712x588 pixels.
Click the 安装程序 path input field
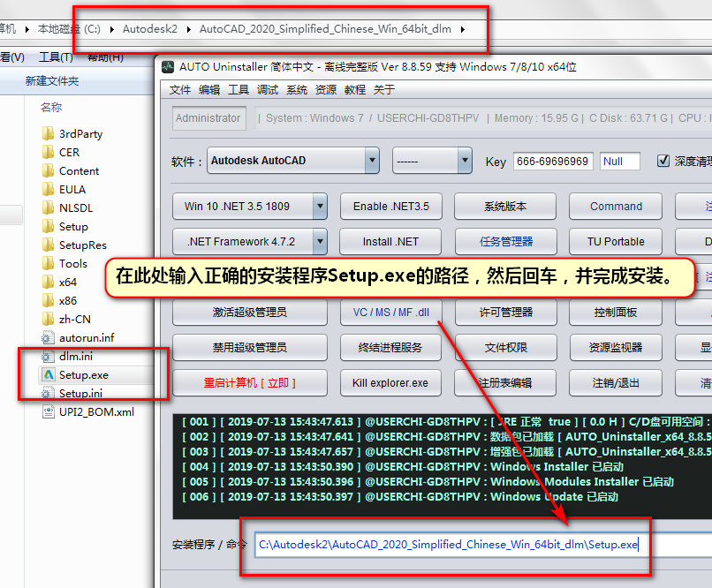[x=477, y=545]
